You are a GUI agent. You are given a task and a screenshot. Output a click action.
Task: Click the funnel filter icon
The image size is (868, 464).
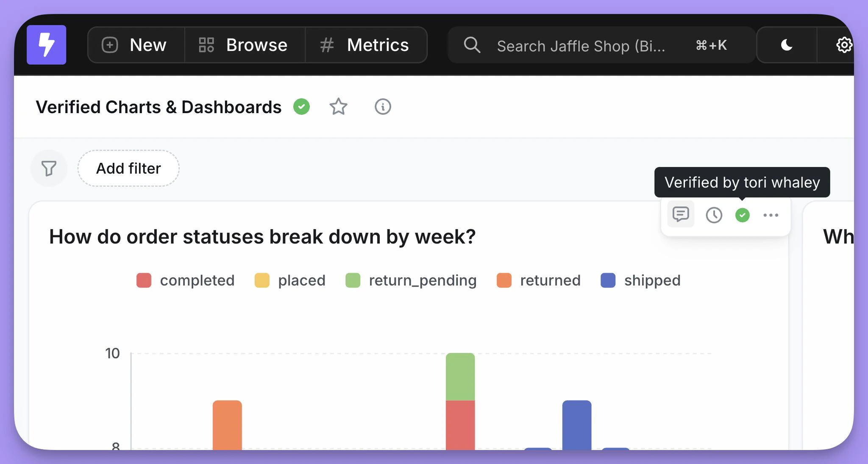click(x=49, y=168)
